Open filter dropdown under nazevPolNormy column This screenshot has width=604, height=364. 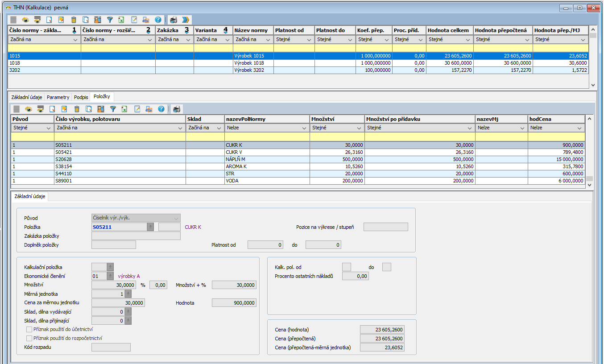tap(304, 128)
